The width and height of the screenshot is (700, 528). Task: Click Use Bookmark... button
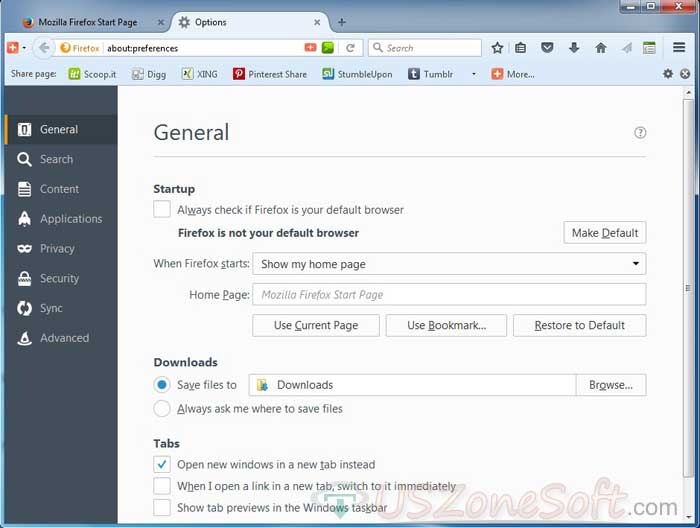pos(446,325)
